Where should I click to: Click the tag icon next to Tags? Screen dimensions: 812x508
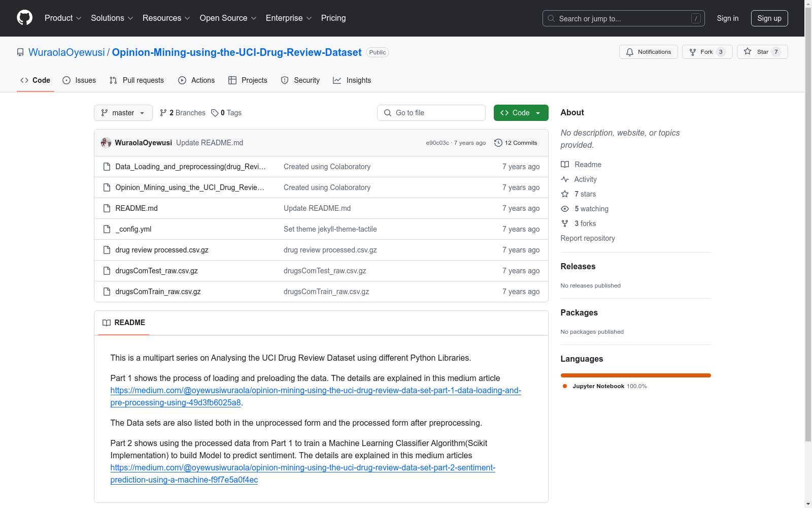(215, 113)
